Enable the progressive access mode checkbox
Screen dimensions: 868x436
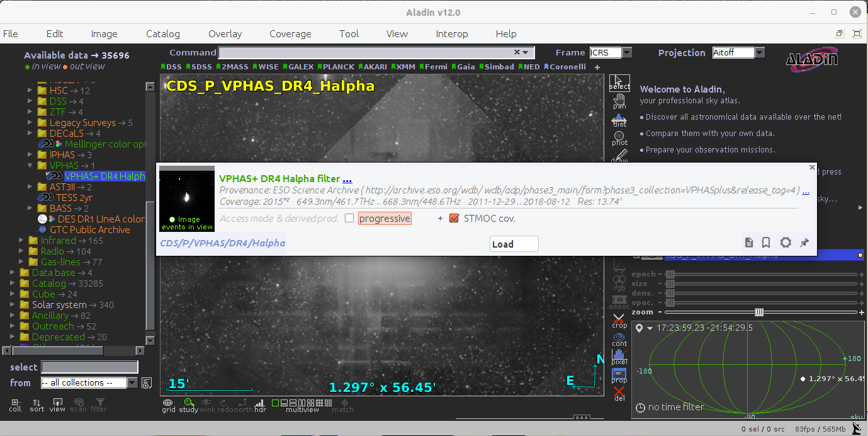349,219
